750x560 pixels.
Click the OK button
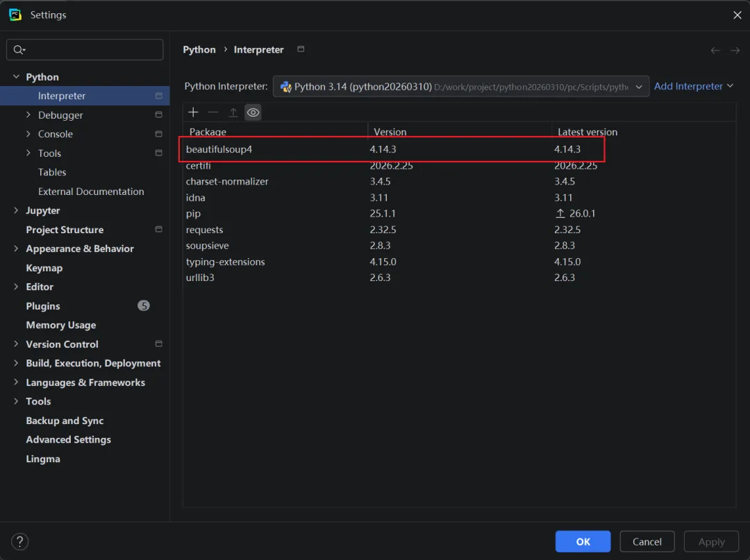(583, 541)
